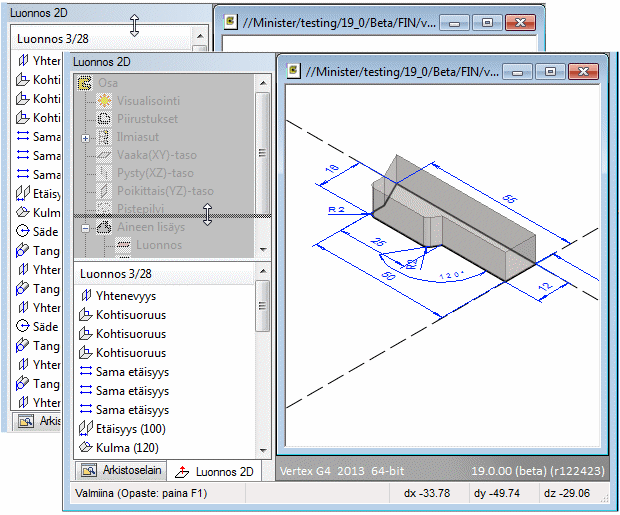Image resolution: width=620 pixels, height=515 pixels.
Task: Select the last Kohtisuoruus constraint in front list
Action: pos(131,353)
